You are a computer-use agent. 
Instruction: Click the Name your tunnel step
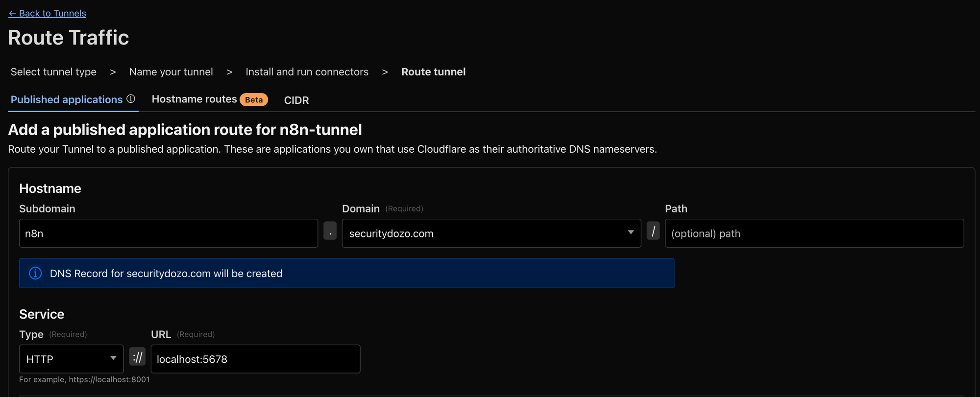[x=171, y=72]
